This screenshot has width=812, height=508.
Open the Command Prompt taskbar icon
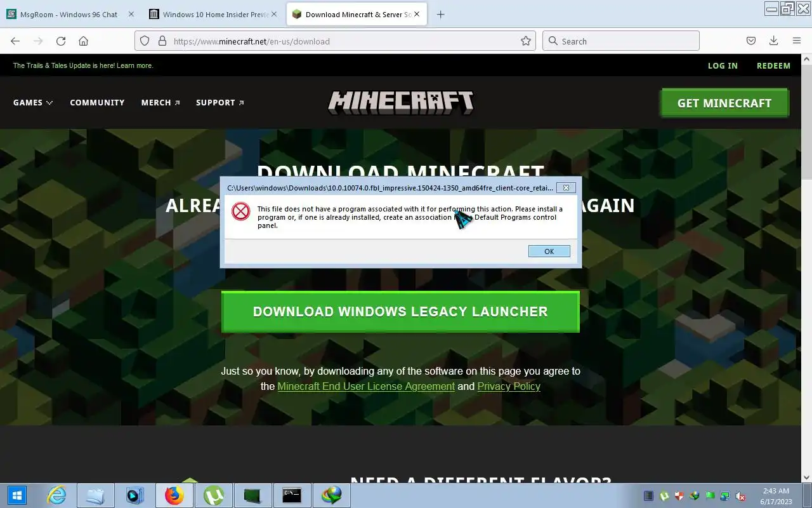click(292, 495)
